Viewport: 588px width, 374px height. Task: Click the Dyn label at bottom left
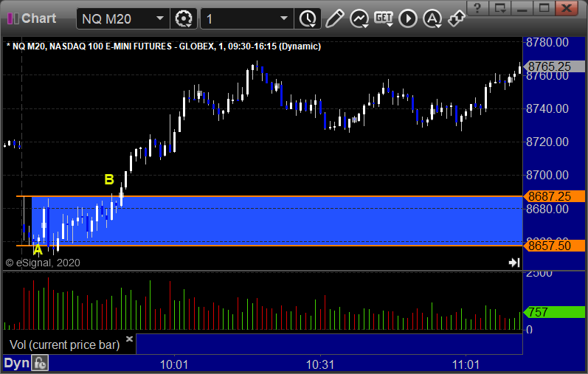pos(17,363)
